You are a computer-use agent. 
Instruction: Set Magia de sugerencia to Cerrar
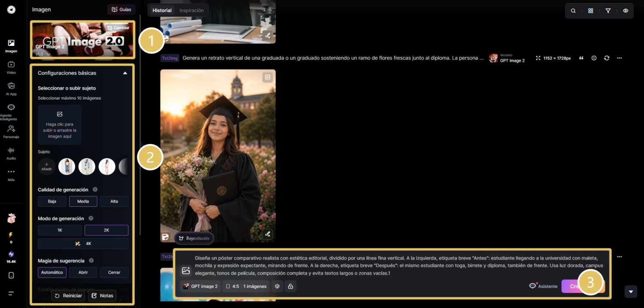pos(114,272)
